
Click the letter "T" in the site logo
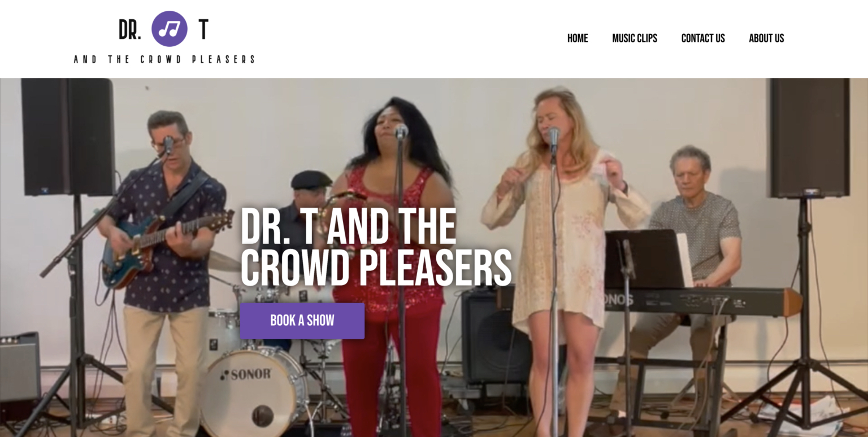pos(203,29)
